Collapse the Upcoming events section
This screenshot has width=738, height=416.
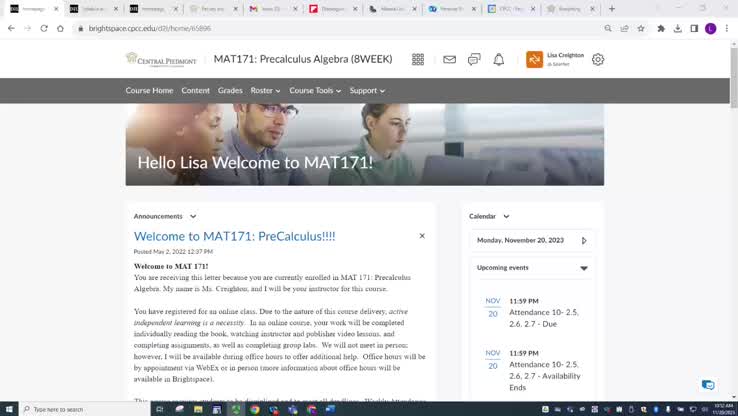tap(584, 268)
